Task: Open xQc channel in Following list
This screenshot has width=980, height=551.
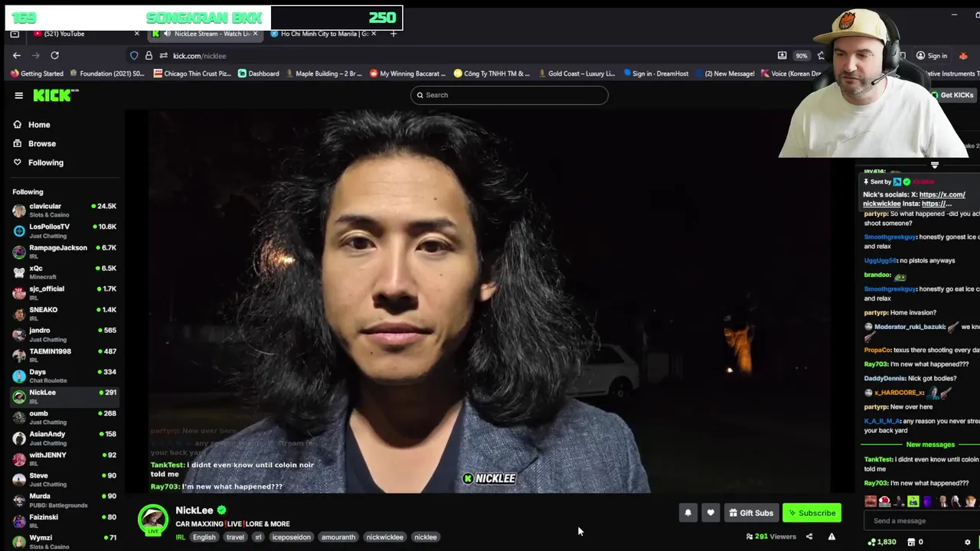Action: click(x=64, y=272)
